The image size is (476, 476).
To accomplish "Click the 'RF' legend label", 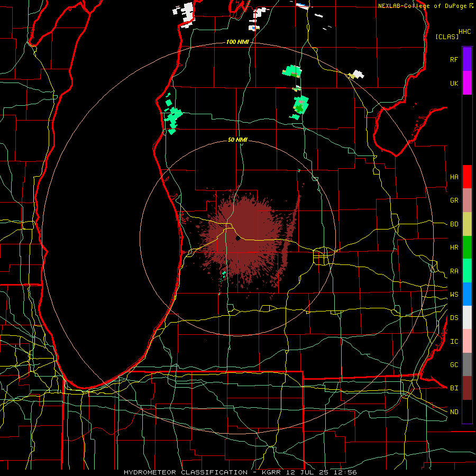I will (454, 59).
